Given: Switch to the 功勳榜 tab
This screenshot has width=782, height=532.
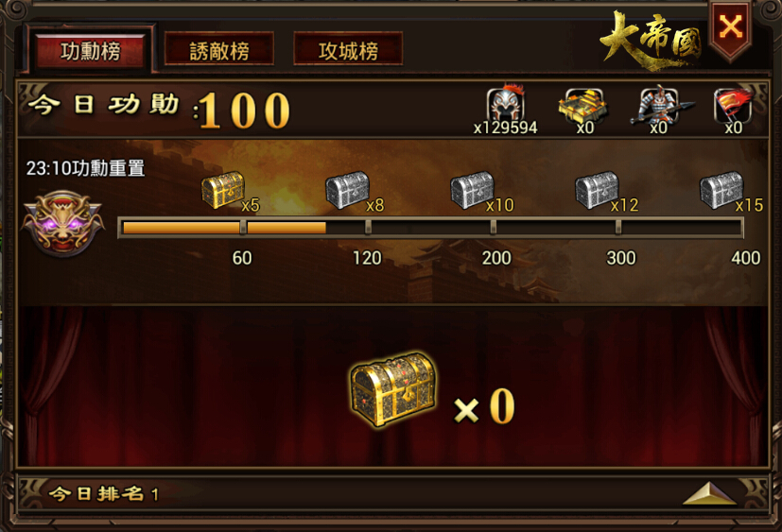Looking at the screenshot, I should (91, 50).
